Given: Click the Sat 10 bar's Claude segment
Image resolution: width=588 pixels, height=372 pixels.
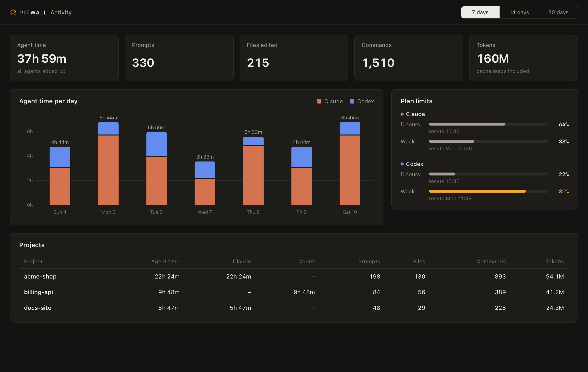Looking at the screenshot, I should click(x=350, y=170).
